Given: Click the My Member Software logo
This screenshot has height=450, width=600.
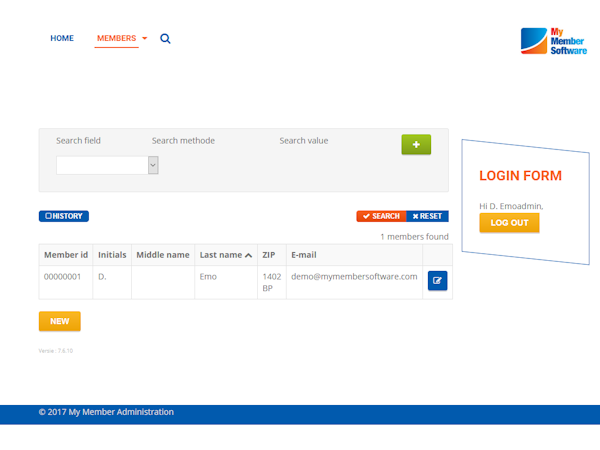Looking at the screenshot, I should [554, 41].
